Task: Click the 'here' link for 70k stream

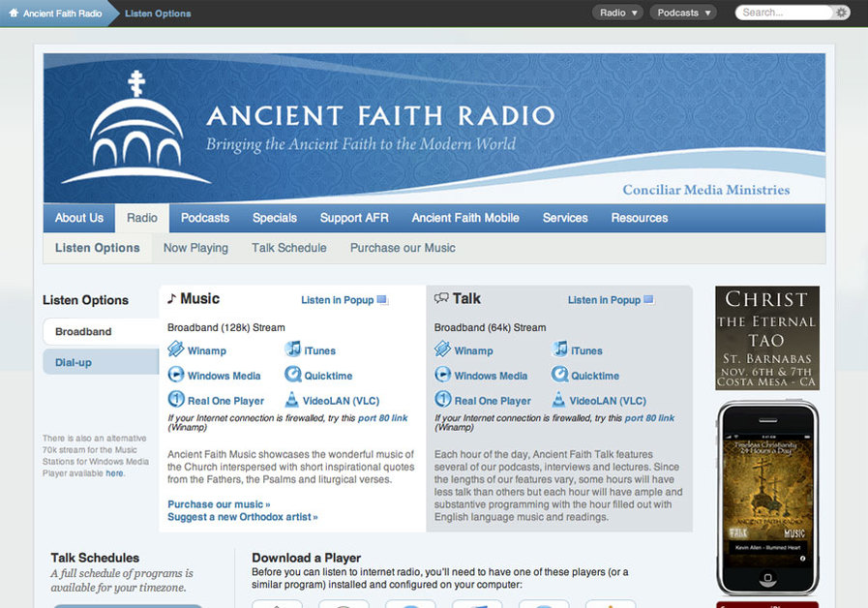Action: click(114, 473)
